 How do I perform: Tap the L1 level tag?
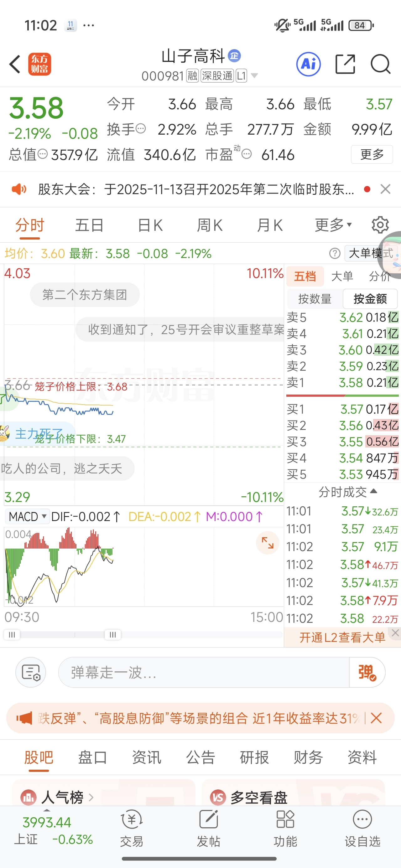(x=241, y=76)
